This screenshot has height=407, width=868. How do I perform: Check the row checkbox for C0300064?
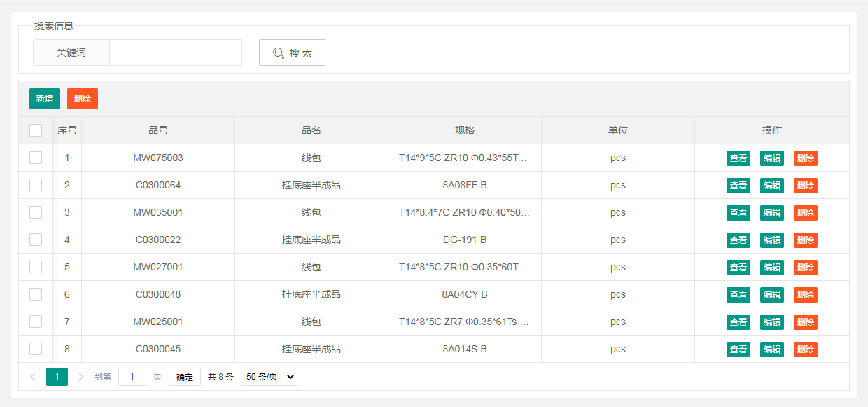click(36, 185)
